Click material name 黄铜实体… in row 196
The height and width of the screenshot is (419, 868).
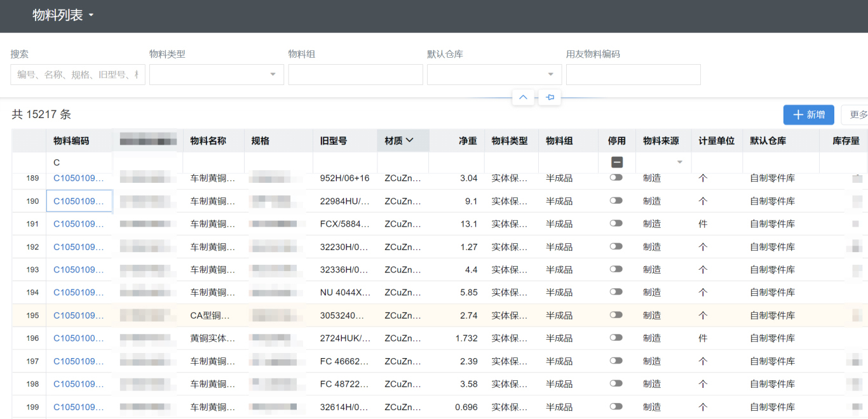click(213, 338)
